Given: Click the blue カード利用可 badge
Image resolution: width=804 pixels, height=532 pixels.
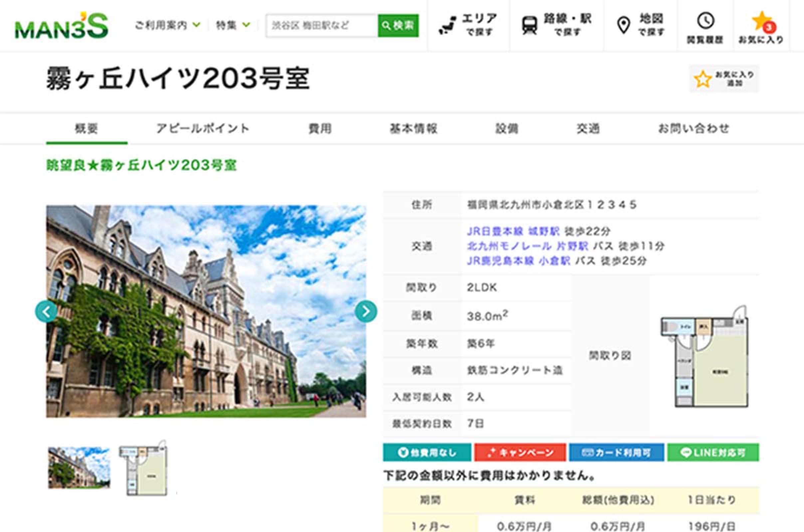Looking at the screenshot, I should tap(617, 452).
